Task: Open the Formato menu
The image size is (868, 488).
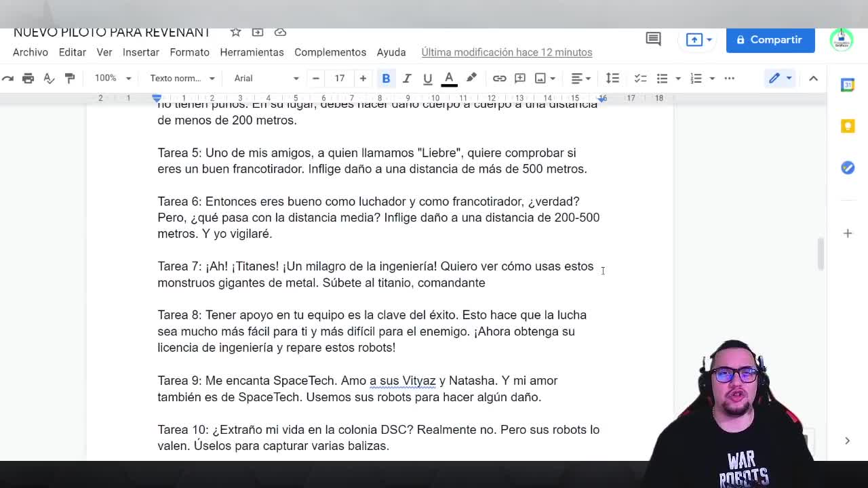Action: click(189, 52)
